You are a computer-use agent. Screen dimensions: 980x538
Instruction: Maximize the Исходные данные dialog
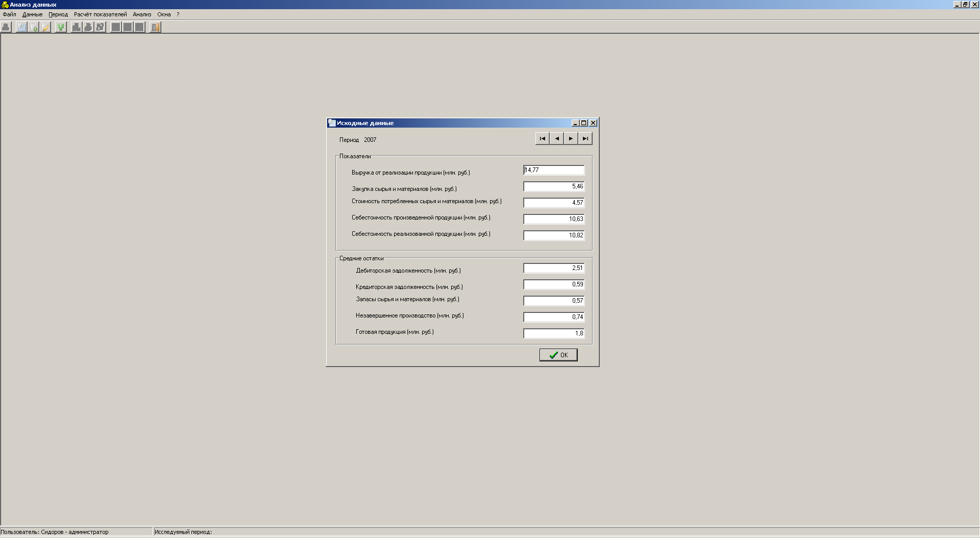click(x=583, y=123)
